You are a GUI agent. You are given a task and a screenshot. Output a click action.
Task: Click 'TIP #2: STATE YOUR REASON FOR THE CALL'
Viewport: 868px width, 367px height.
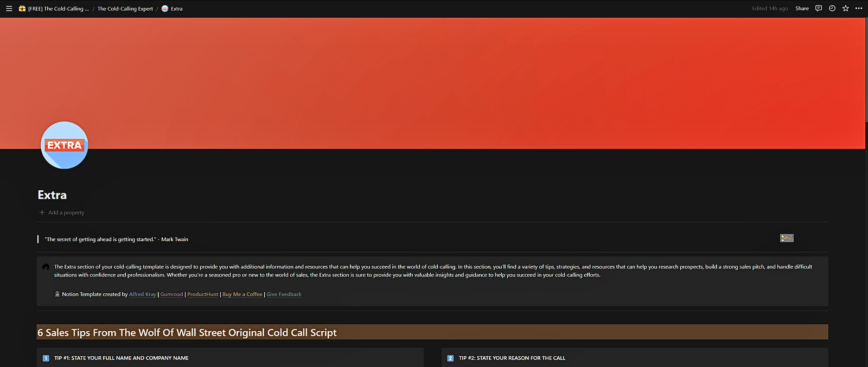(512, 358)
